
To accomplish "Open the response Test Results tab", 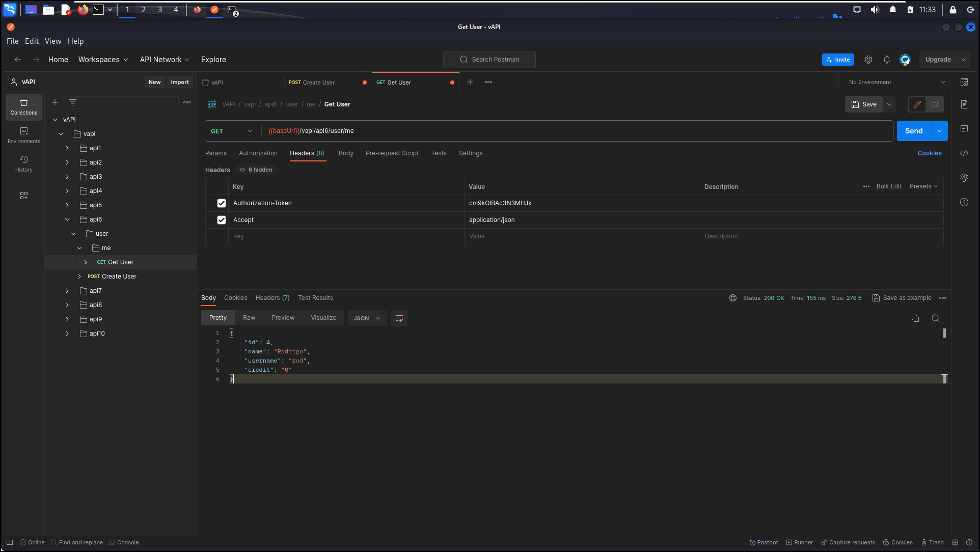I will pyautogui.click(x=316, y=298).
